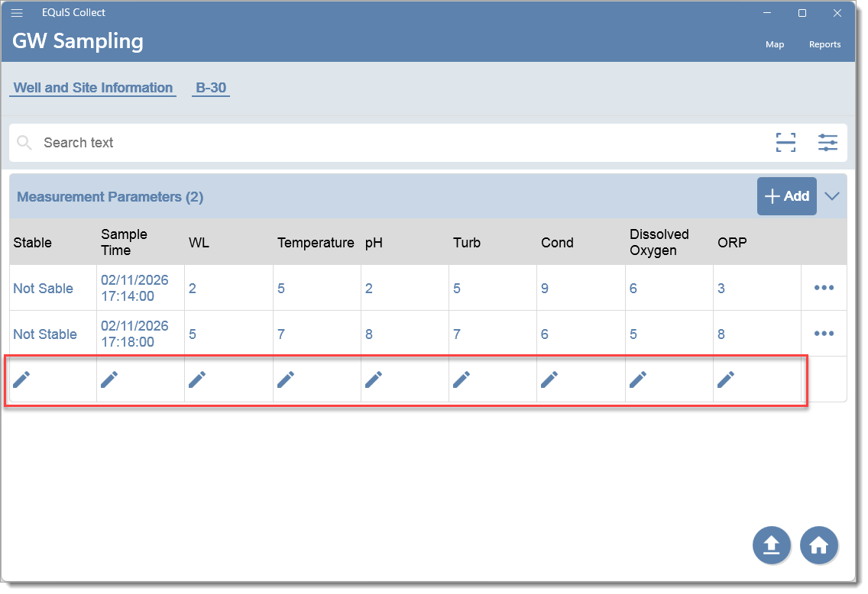Click the ORP column header
The height and width of the screenshot is (594, 868).
coord(732,243)
